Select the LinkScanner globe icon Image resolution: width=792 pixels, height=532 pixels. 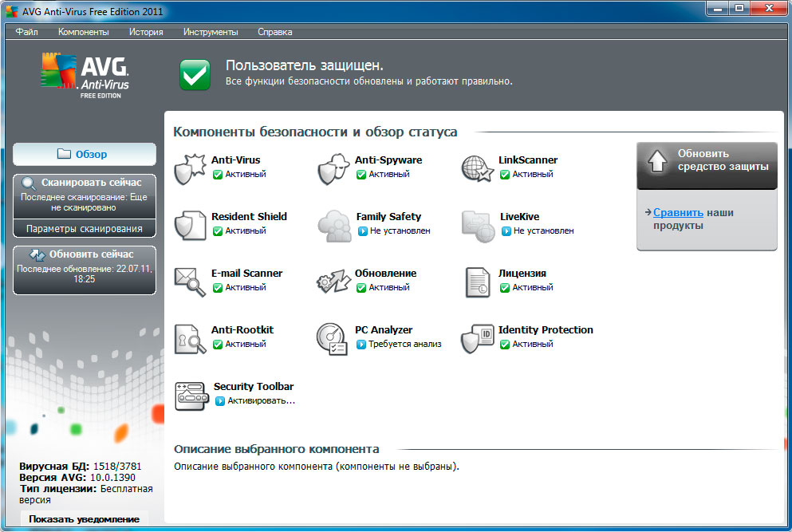pos(477,168)
